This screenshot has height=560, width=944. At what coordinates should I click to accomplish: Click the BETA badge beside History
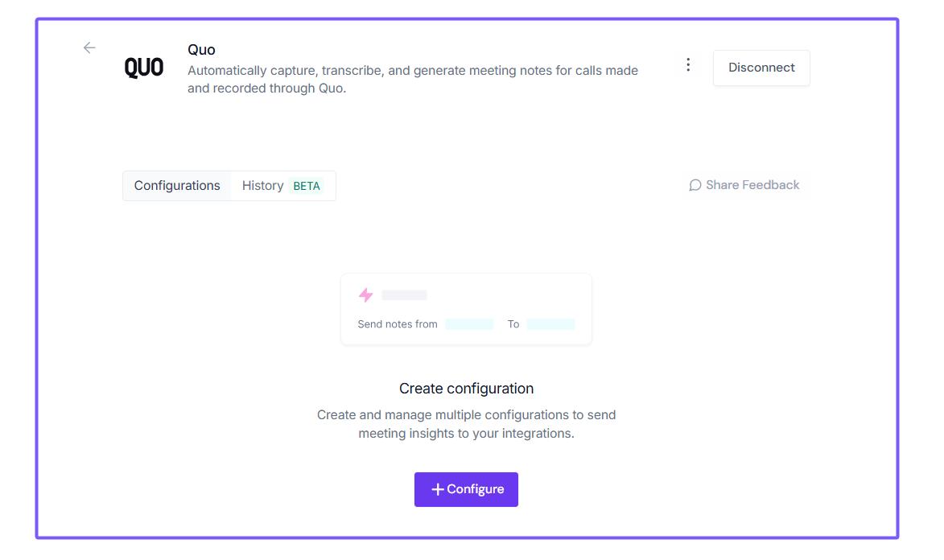(x=307, y=186)
